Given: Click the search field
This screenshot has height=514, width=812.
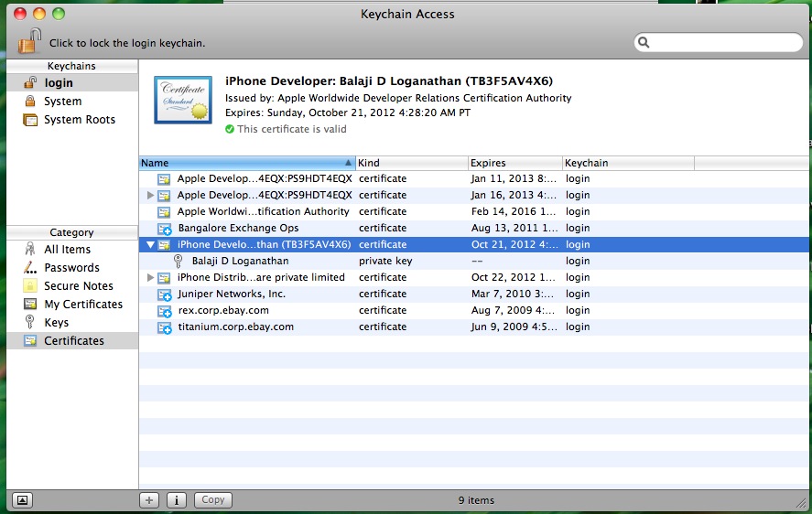Looking at the screenshot, I should point(719,42).
